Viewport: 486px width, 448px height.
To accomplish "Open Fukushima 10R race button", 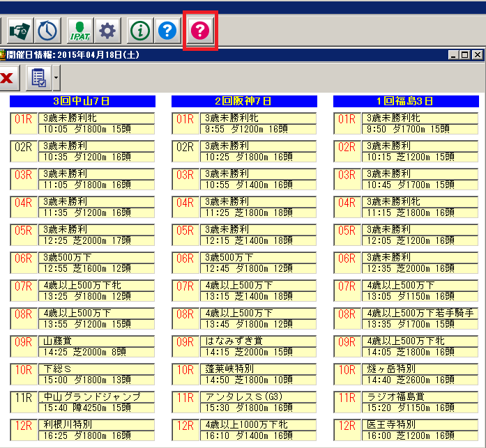I will click(x=347, y=374).
